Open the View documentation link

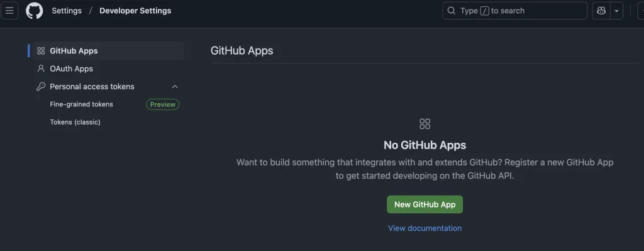tap(425, 228)
